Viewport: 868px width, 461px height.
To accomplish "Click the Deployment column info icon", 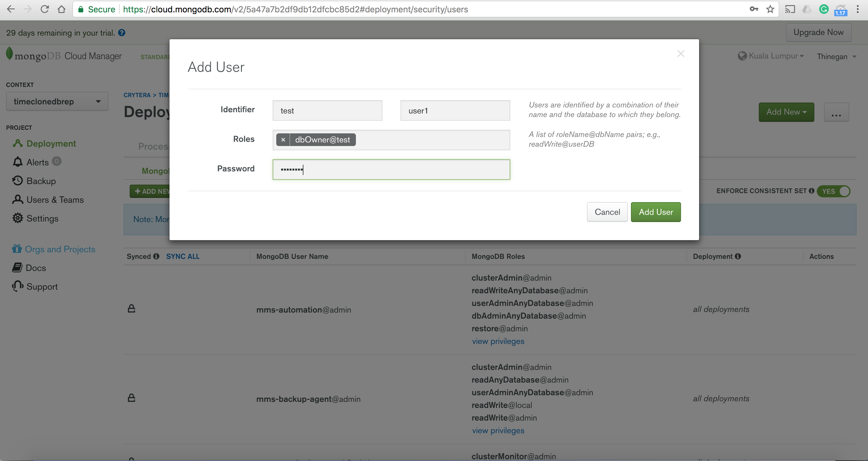I will click(738, 256).
